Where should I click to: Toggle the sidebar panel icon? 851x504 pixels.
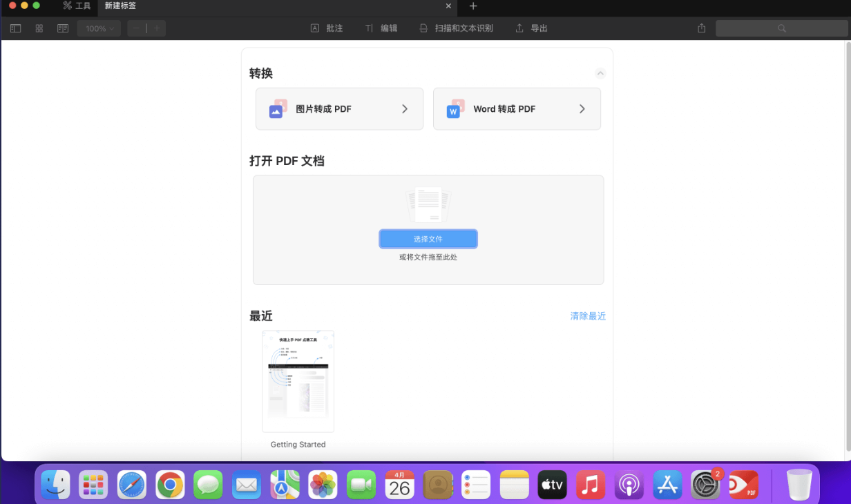16,28
